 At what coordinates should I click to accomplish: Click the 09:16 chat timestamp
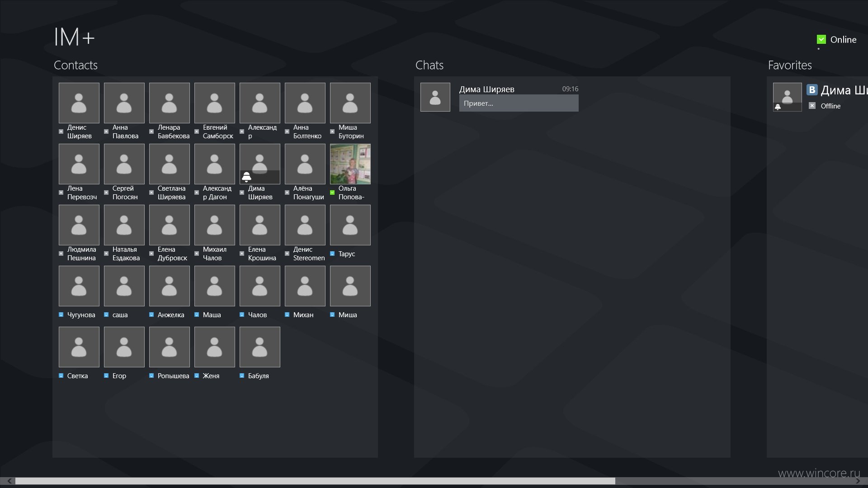(570, 89)
